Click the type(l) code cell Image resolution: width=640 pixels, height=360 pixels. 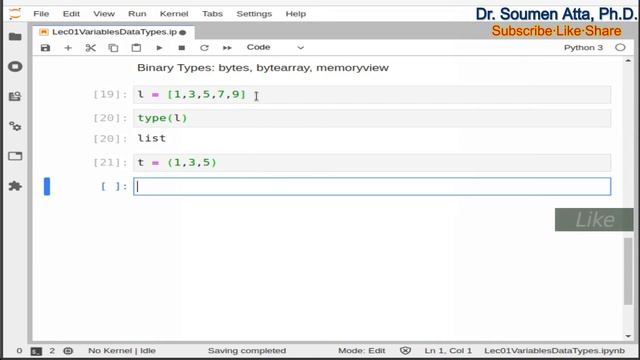[x=372, y=118]
